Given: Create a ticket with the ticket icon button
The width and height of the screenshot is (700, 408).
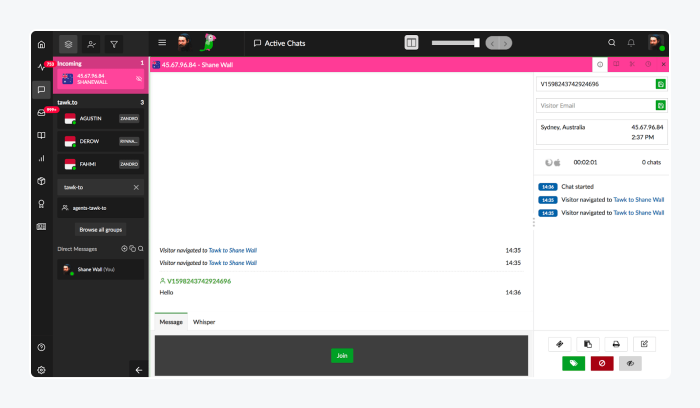Looking at the screenshot, I should (560, 344).
